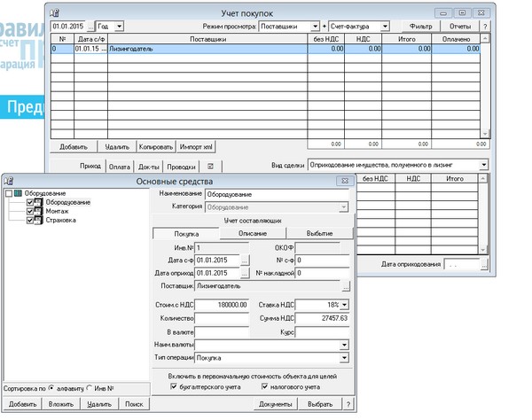Toggle the налогового учета checkbox
Image resolution: width=532 pixels, height=420 pixels.
pos(264,386)
